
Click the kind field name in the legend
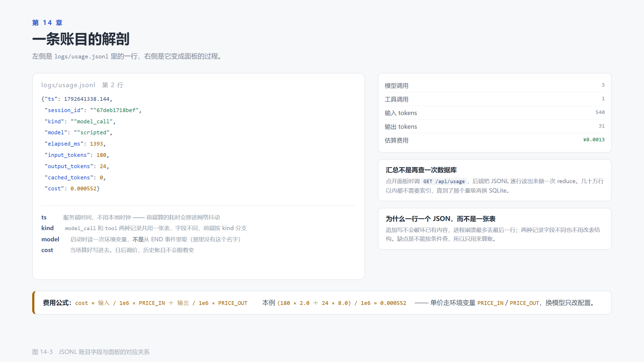pos(47,228)
